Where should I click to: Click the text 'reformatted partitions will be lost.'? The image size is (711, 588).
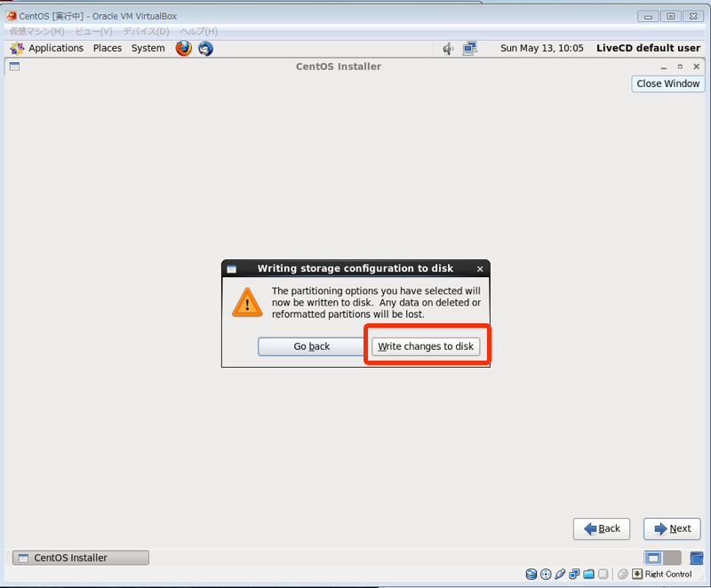(x=348, y=314)
